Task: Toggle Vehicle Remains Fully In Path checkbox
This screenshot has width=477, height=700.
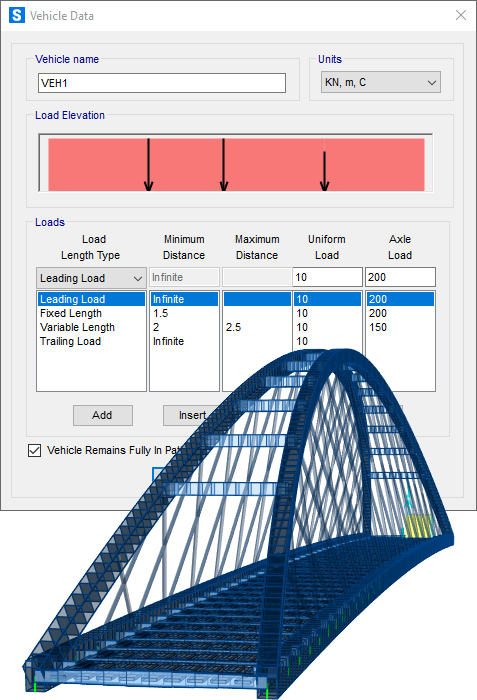Action: pyautogui.click(x=34, y=450)
